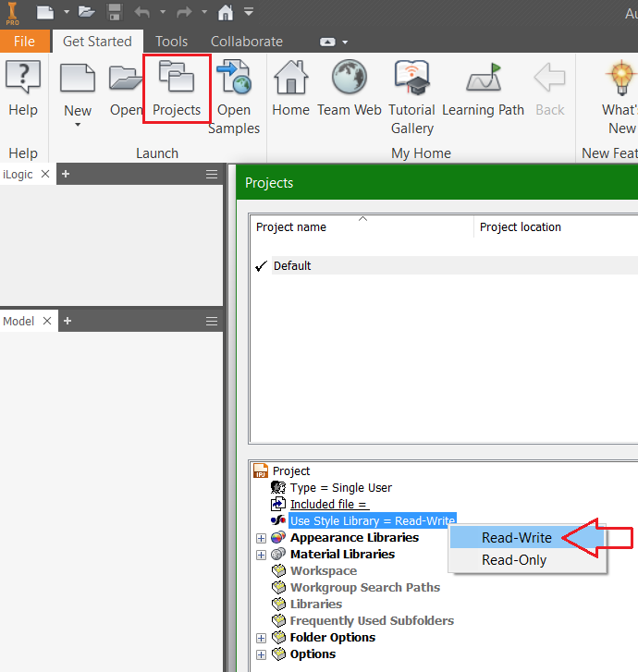Expand the Appearance Libraries node
The image size is (638, 672).
[261, 538]
